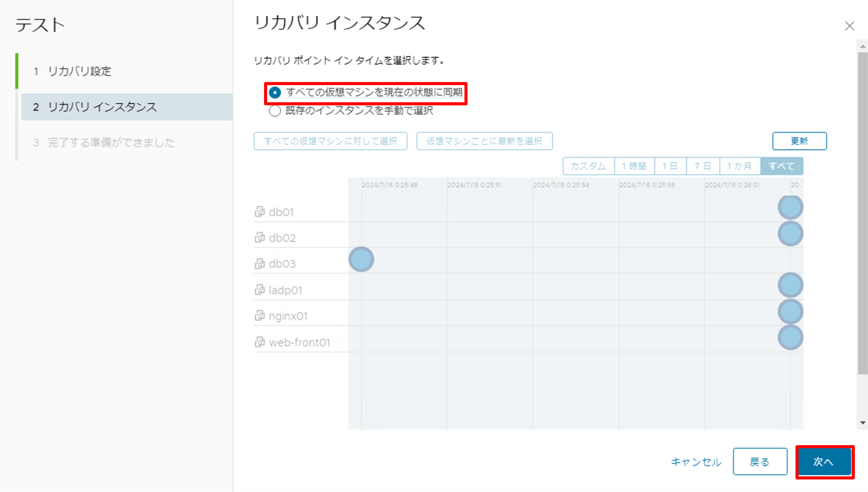Viewport: 868px width, 492px height.
Task: Select ladp01's latest recovery point marker
Action: point(790,285)
